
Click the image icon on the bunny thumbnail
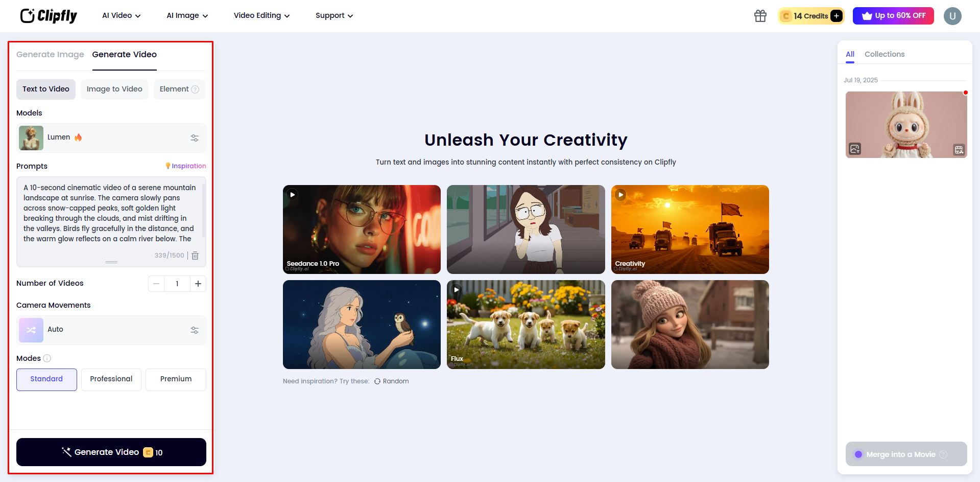pos(855,149)
